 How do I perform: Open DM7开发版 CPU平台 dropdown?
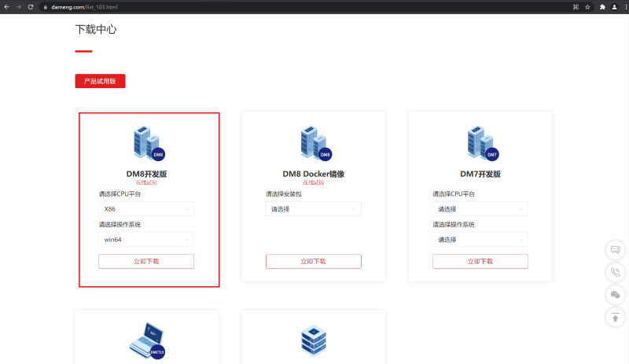tap(480, 208)
